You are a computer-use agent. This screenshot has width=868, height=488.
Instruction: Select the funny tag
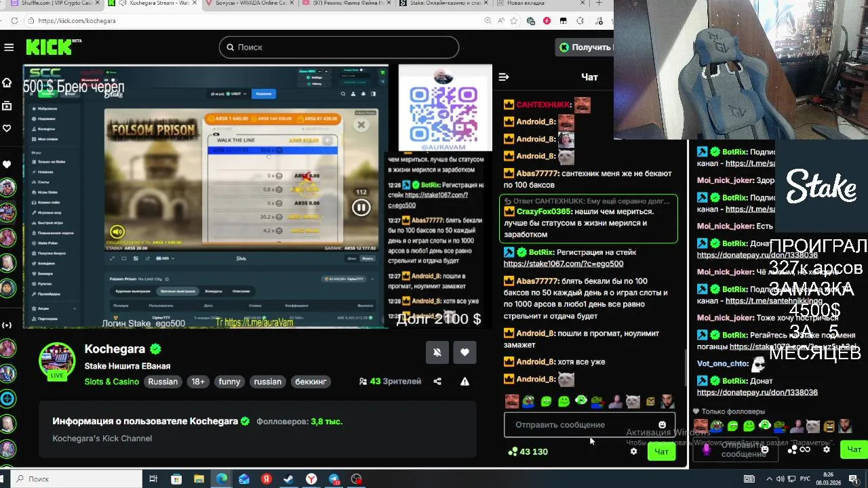tap(229, 382)
